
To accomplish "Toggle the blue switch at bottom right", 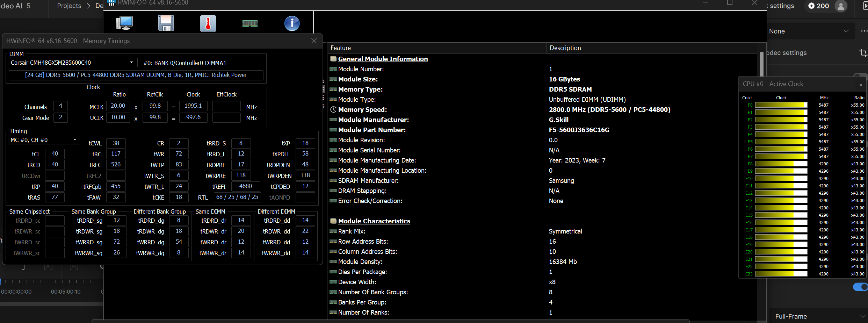I will pyautogui.click(x=860, y=287).
